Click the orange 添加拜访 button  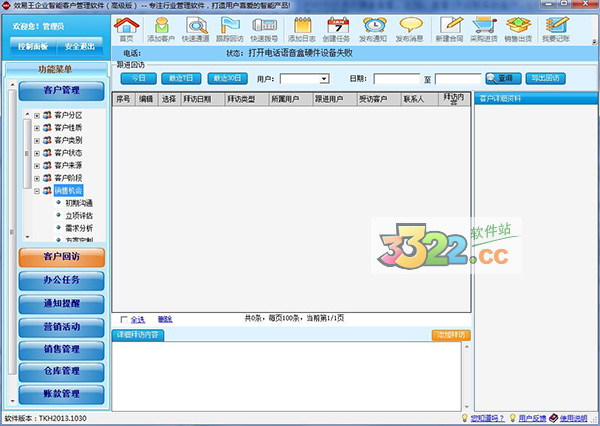click(451, 335)
